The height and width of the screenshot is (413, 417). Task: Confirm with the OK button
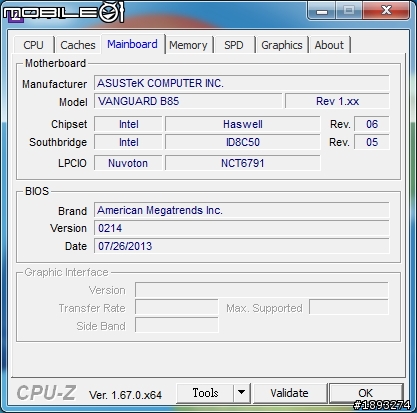click(366, 393)
